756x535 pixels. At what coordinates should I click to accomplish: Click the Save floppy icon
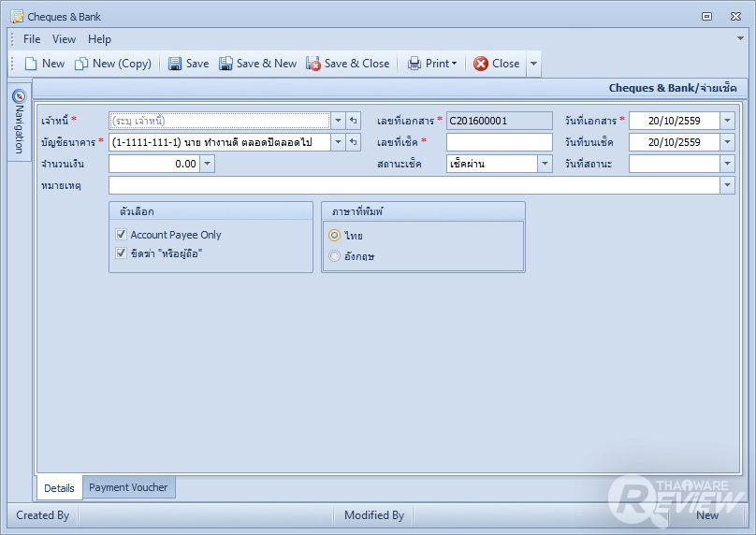pyautogui.click(x=175, y=64)
